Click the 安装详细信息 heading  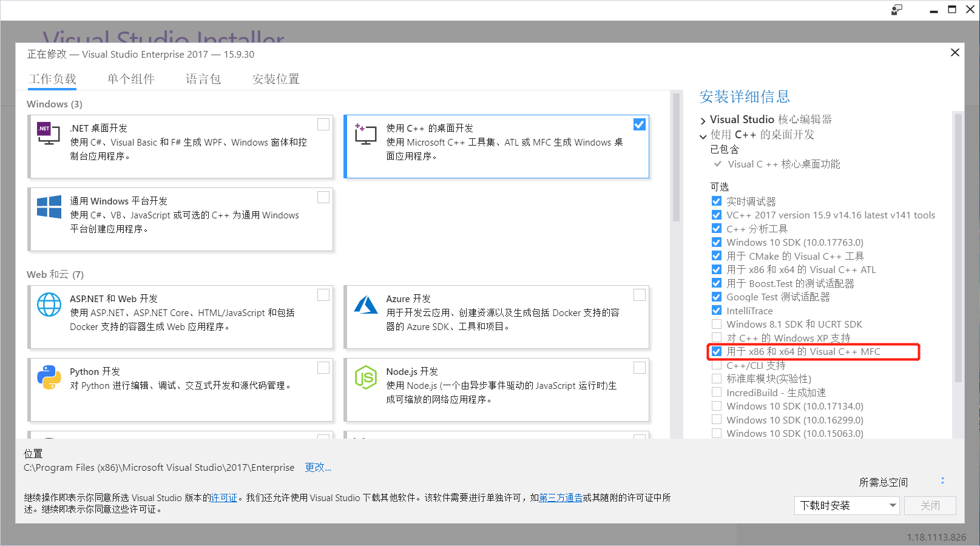(x=745, y=96)
